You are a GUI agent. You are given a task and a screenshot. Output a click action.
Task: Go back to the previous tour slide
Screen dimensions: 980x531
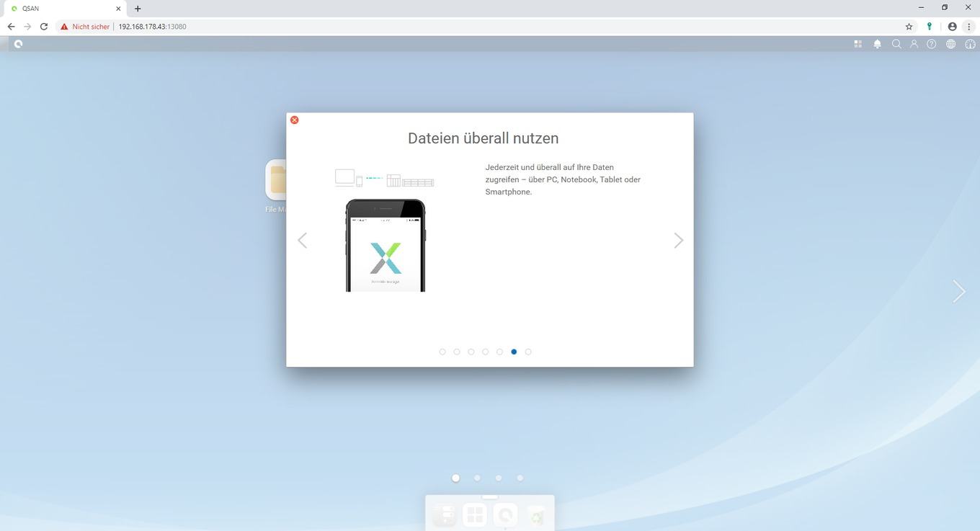click(302, 241)
